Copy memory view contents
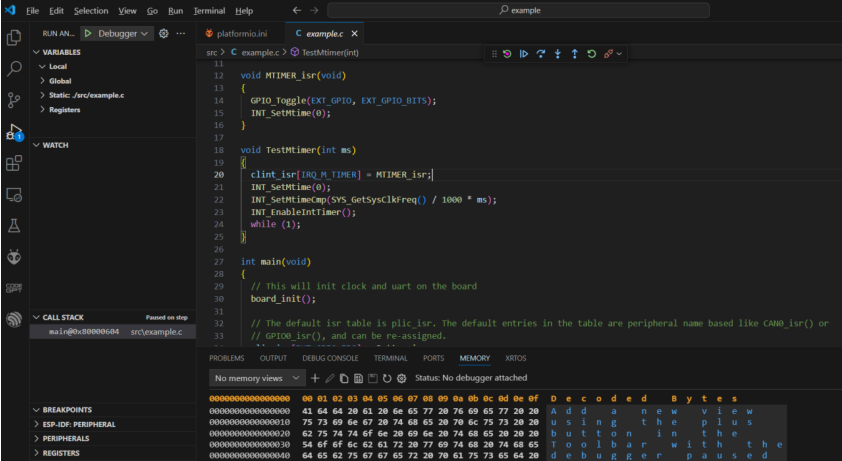842x461 pixels. tap(344, 378)
